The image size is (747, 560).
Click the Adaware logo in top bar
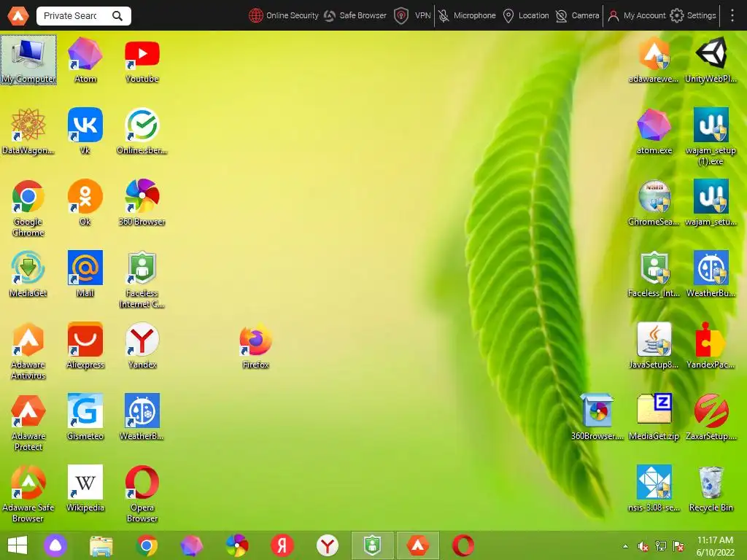pyautogui.click(x=18, y=16)
